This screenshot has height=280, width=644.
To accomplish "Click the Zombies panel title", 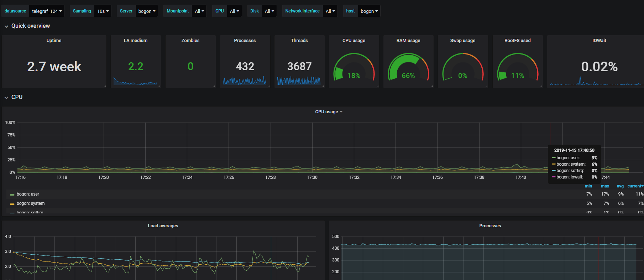I will tap(190, 41).
